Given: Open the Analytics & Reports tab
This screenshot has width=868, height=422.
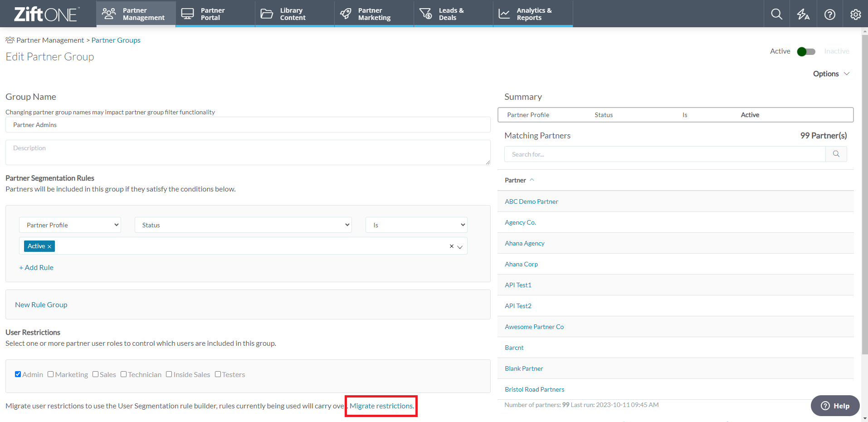Looking at the screenshot, I should point(533,14).
